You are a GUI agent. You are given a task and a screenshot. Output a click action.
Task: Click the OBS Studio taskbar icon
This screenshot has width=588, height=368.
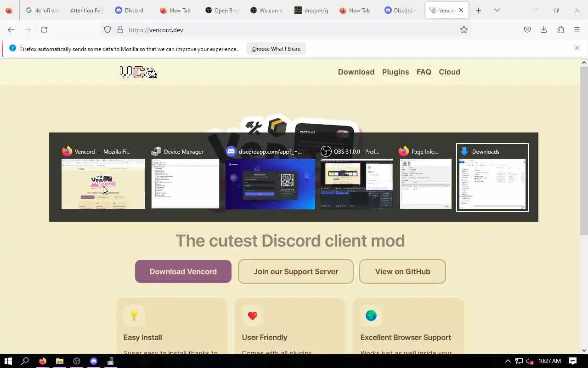77,361
